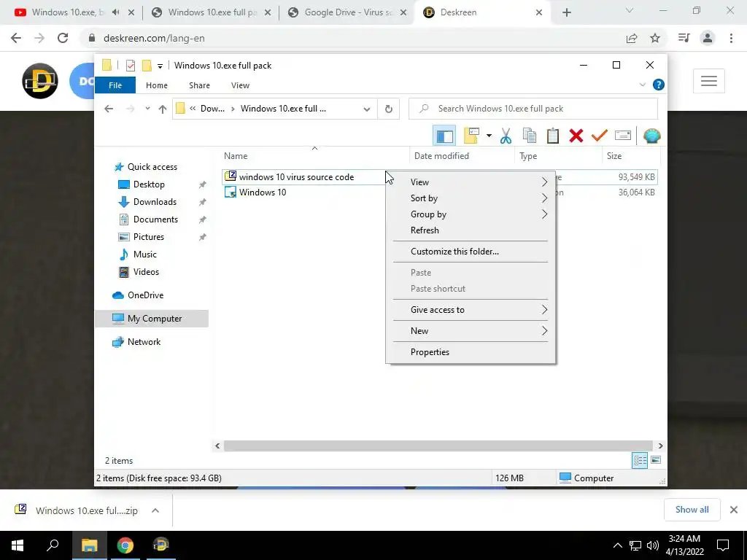The width and height of the screenshot is (747, 560).
Task: Click the folder view options icon
Action: (471, 136)
